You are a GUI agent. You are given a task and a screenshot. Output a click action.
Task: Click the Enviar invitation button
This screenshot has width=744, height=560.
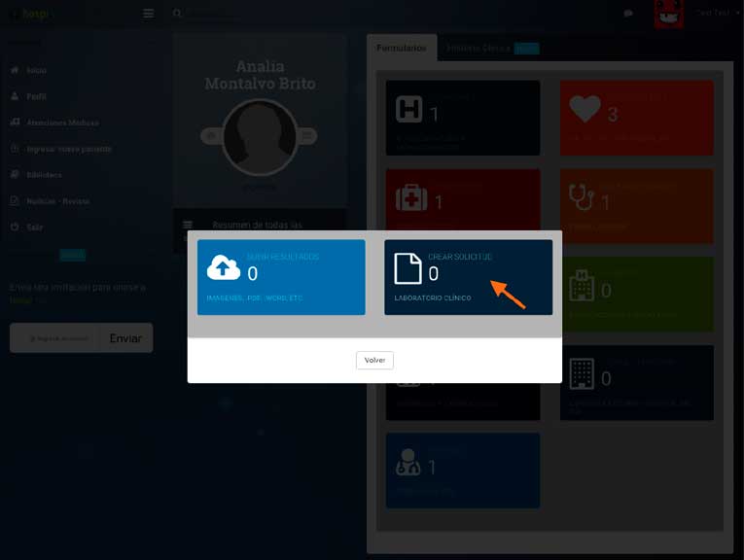(x=125, y=338)
